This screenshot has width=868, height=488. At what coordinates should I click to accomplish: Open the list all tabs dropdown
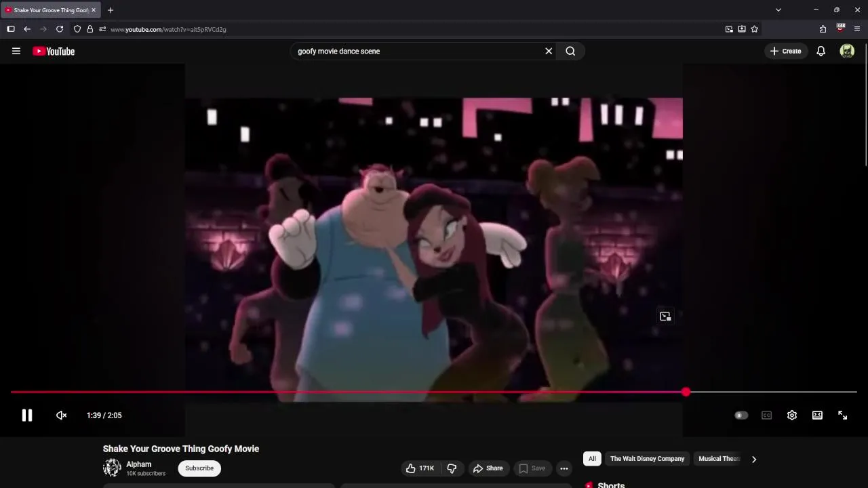(778, 10)
